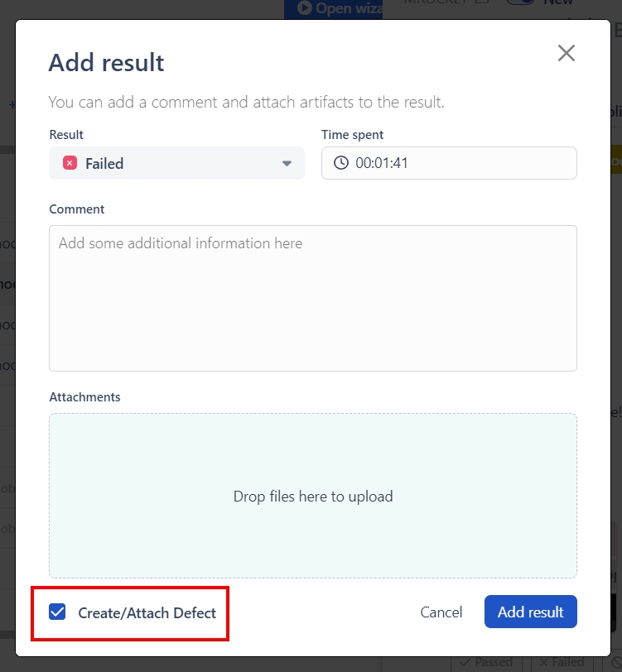
Task: Click the Time spent value 00:01:41
Action: (x=382, y=163)
